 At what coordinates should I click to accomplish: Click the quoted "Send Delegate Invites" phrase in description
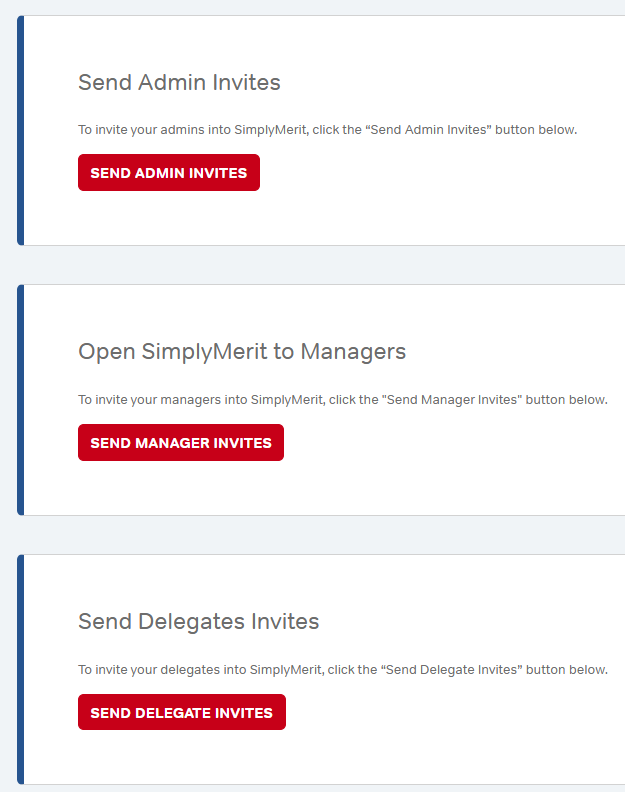(x=456, y=670)
